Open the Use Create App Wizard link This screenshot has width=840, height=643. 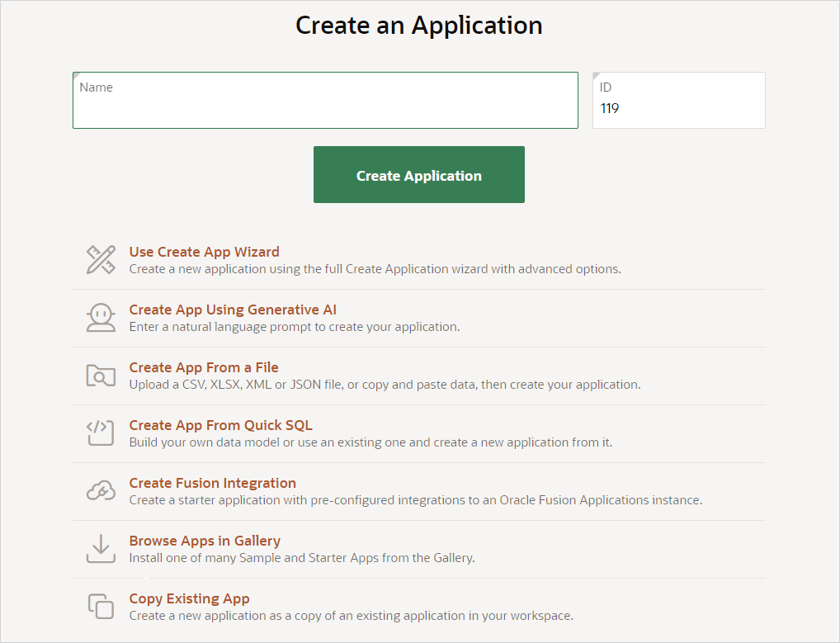[204, 252]
